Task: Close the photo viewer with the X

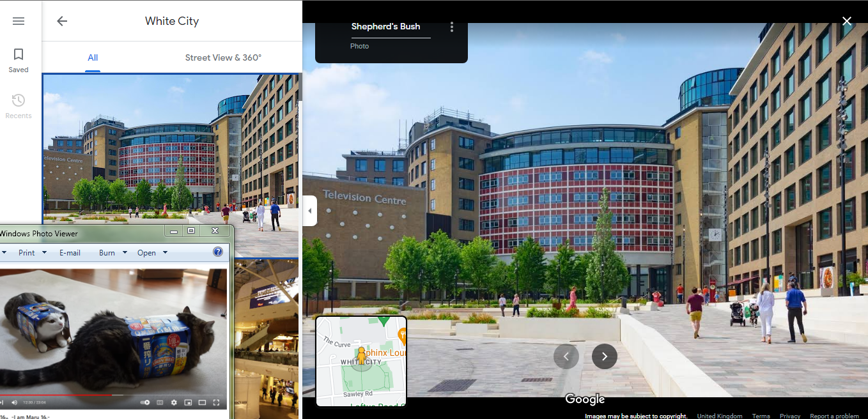Action: tap(847, 21)
